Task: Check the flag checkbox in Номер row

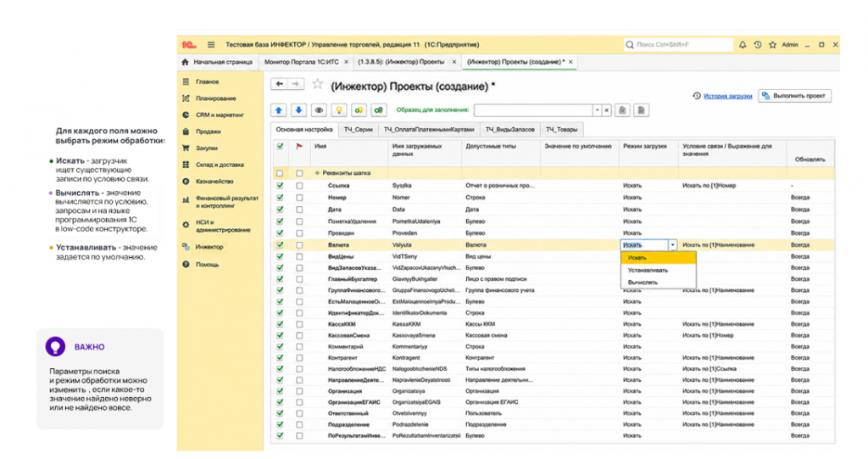Action: click(x=299, y=198)
